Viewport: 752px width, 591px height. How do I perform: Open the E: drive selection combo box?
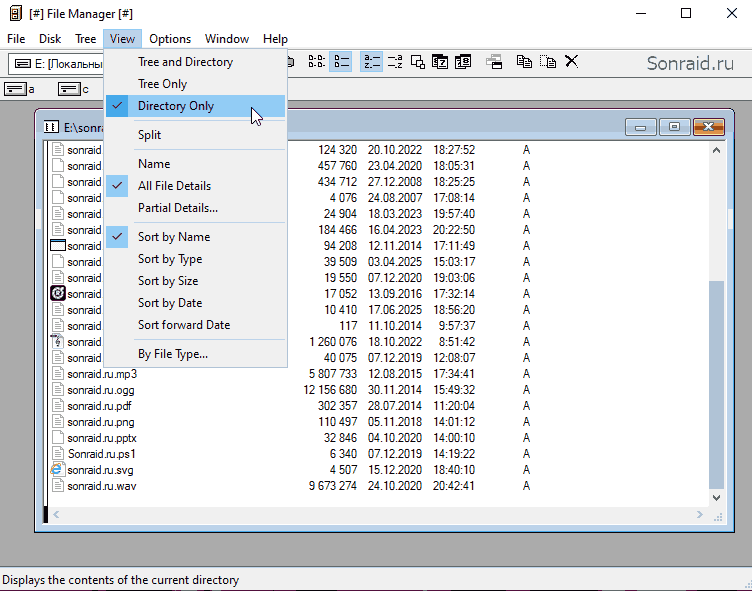click(x=57, y=63)
